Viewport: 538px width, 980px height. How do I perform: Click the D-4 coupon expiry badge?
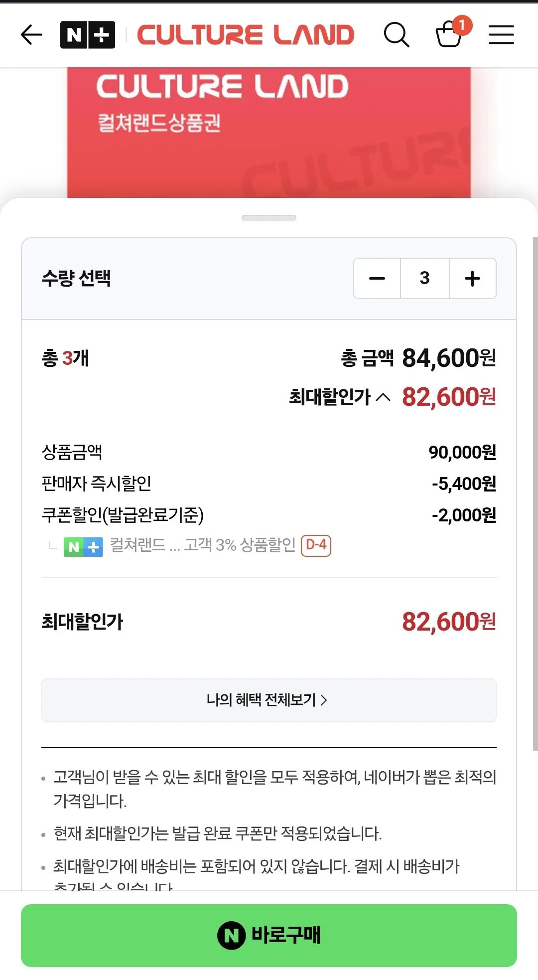(316, 545)
